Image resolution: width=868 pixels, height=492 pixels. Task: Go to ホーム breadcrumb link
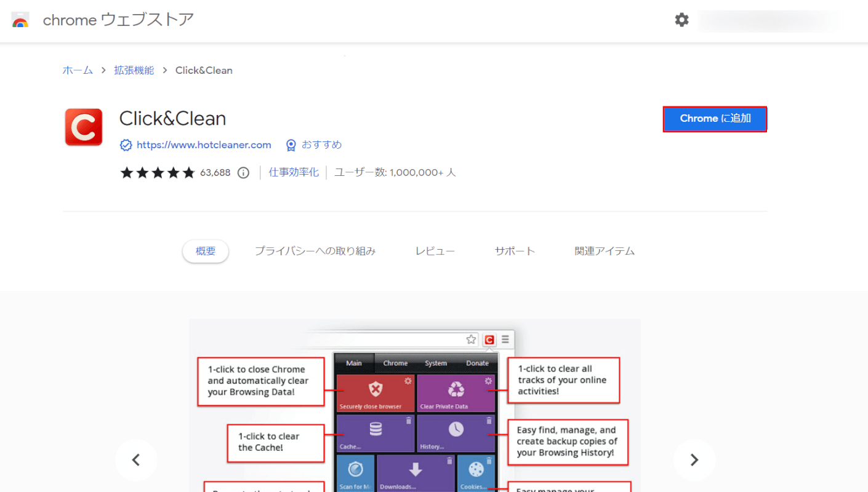pyautogui.click(x=78, y=70)
